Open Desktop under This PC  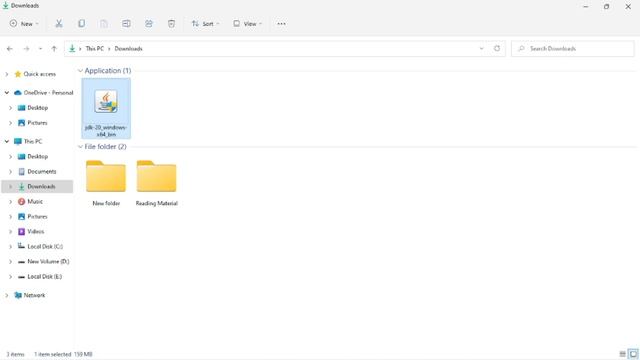[x=37, y=157]
